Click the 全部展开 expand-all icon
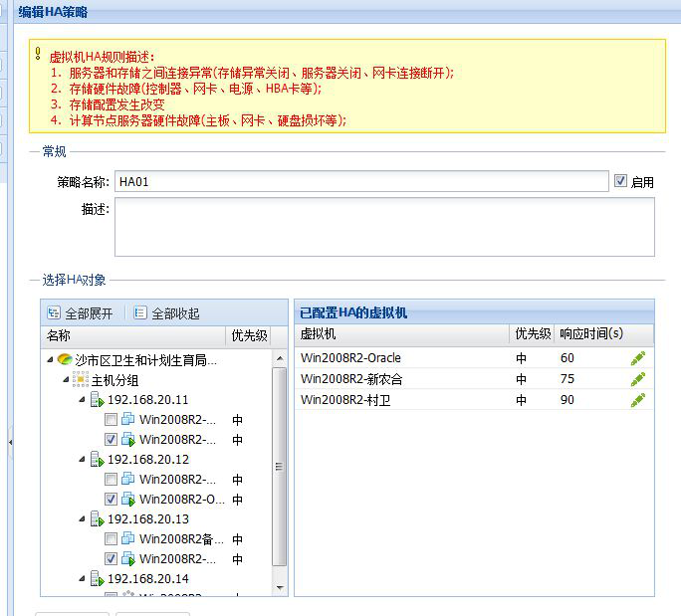The width and height of the screenshot is (681, 616). 54,312
